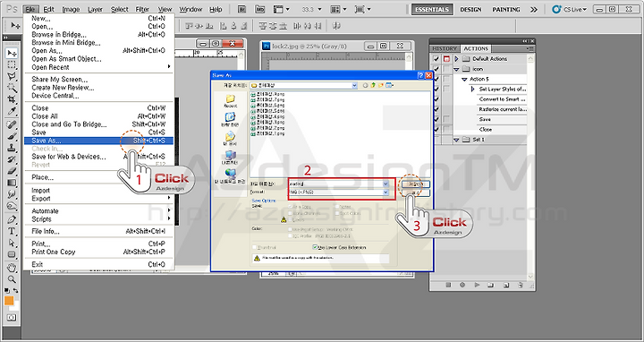Click Play selection in the Actions panel

477,285
